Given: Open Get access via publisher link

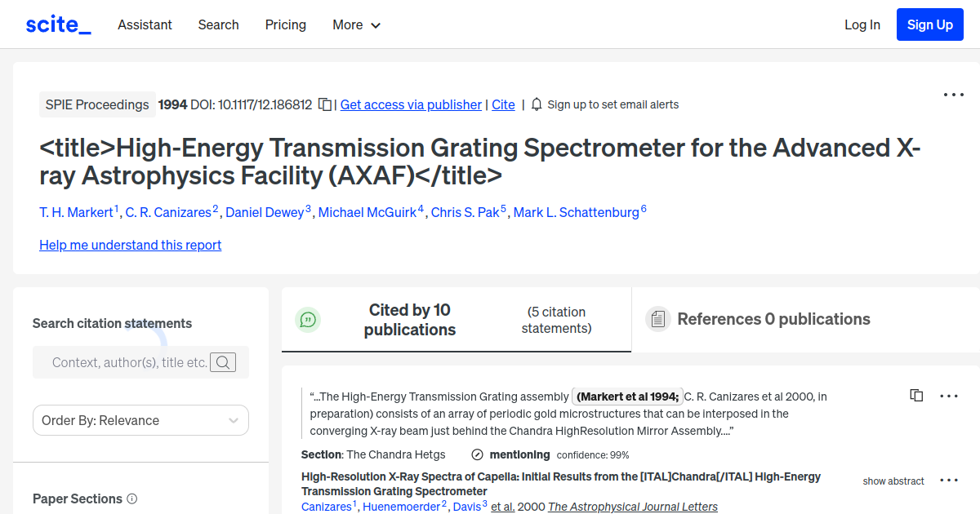Looking at the screenshot, I should [x=411, y=104].
